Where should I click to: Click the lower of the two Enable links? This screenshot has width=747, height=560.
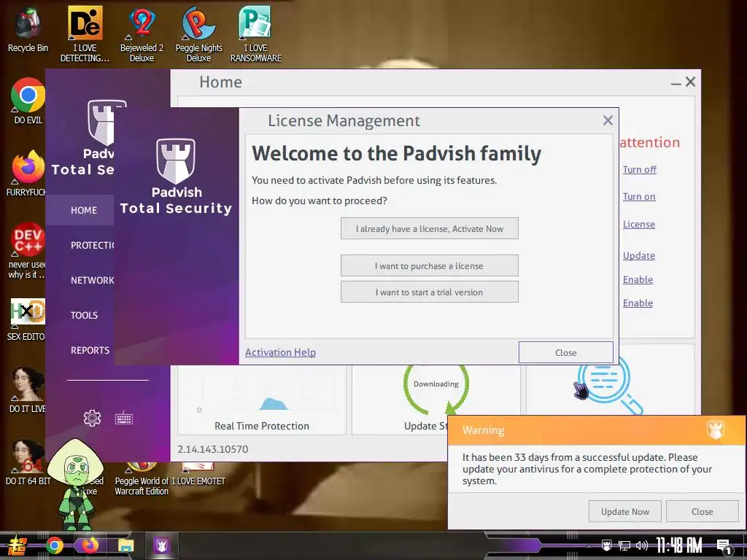(x=638, y=303)
